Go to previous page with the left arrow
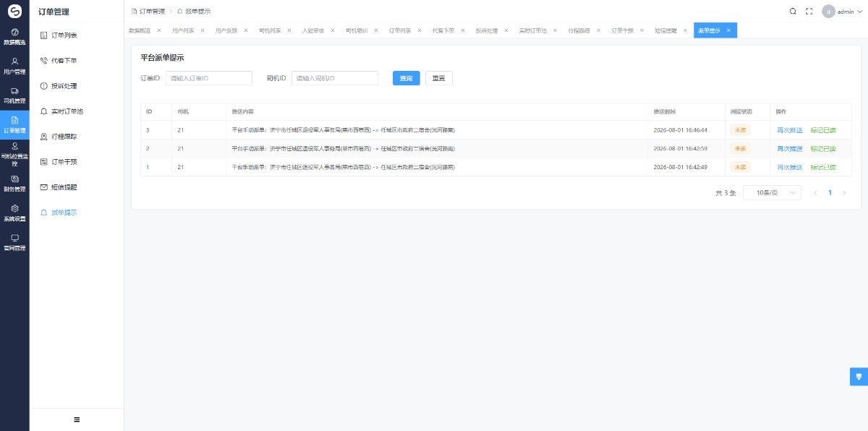The image size is (868, 431). click(816, 193)
